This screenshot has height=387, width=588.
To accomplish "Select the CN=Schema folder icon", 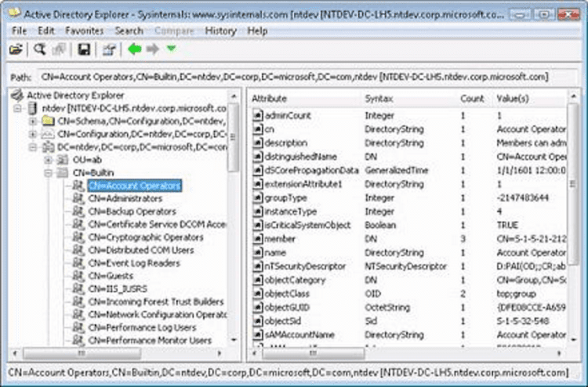I will pos(48,121).
